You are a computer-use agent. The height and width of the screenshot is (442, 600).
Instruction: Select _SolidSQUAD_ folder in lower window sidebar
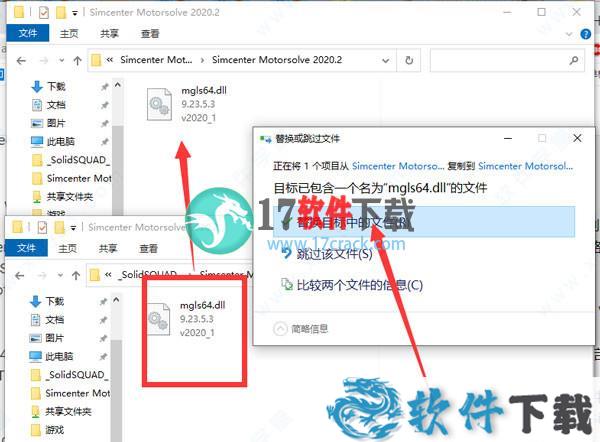(70, 375)
